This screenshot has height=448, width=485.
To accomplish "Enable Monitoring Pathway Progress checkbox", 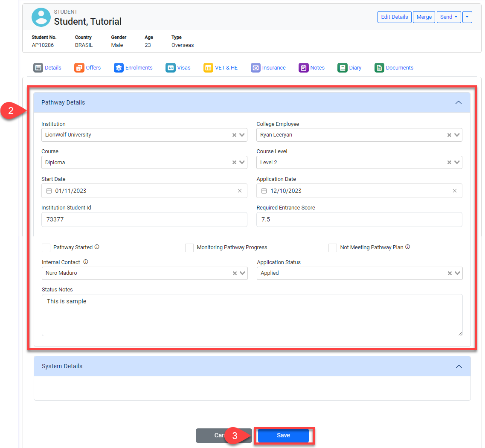I will tap(189, 248).
